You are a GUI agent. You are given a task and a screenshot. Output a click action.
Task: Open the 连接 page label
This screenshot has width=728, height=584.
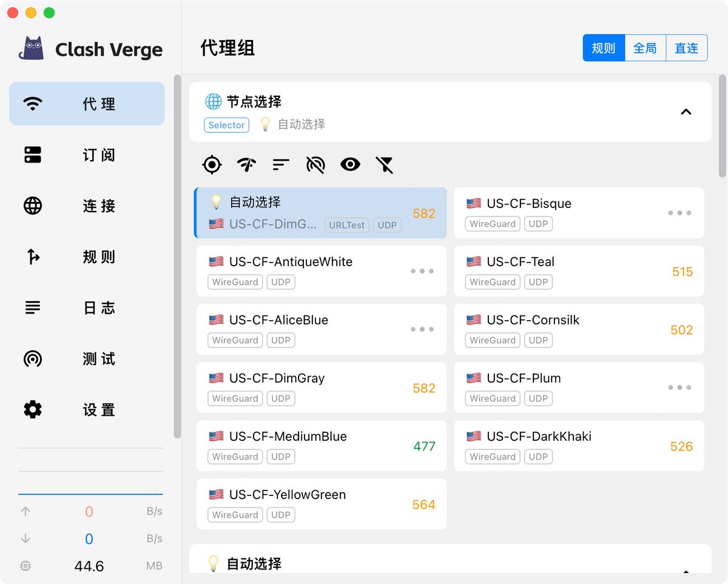click(99, 206)
